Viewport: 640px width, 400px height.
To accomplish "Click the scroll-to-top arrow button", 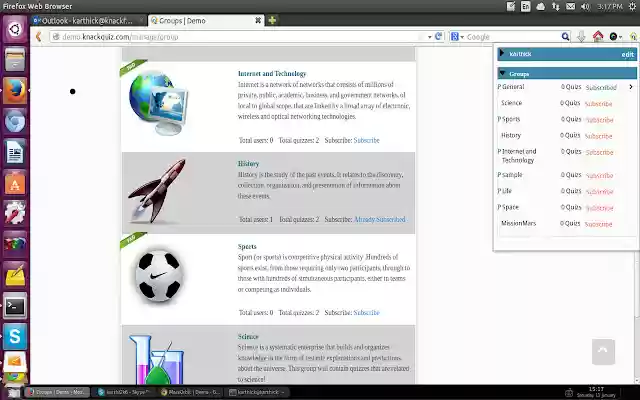I will pos(603,351).
